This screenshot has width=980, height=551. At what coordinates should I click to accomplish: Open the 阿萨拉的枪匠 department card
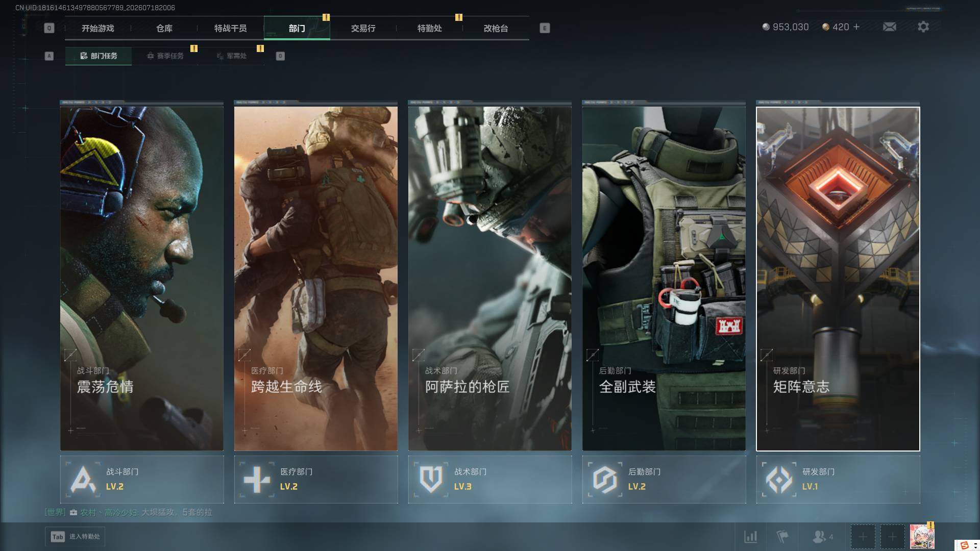490,278
